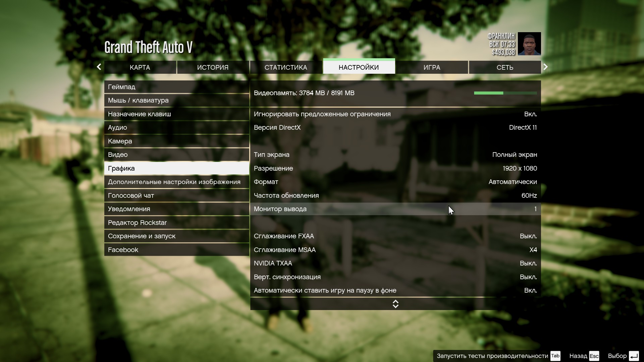The width and height of the screenshot is (644, 362).
Task: Select Мышь / клавиатура category
Action: pyautogui.click(x=177, y=100)
